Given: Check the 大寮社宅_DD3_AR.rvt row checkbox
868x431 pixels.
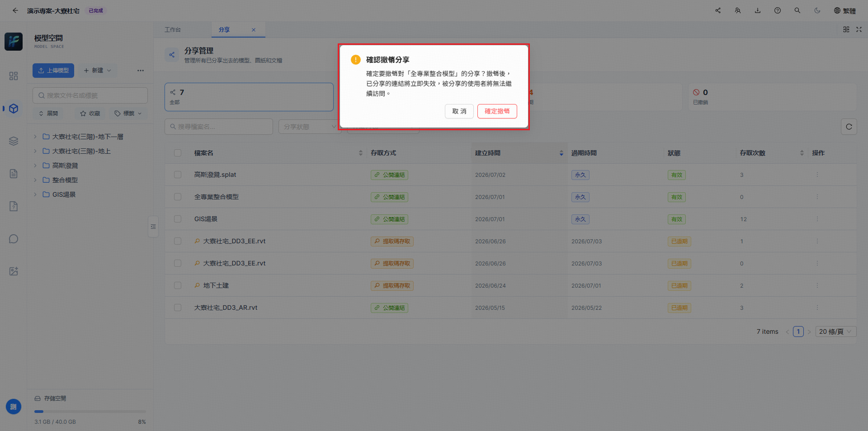Looking at the screenshot, I should [x=178, y=308].
